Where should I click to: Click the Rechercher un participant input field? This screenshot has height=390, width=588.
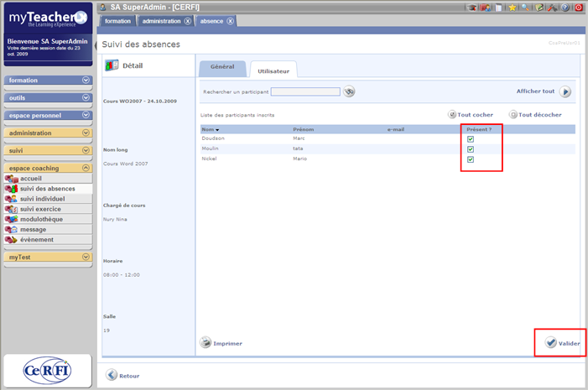click(x=305, y=91)
